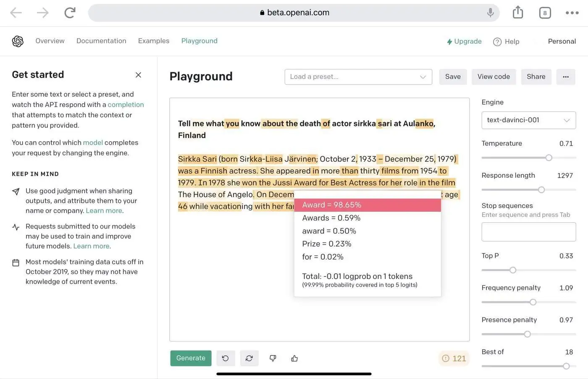This screenshot has width=588, height=379.
Task: Open the browser share sheet icon
Action: 518,13
